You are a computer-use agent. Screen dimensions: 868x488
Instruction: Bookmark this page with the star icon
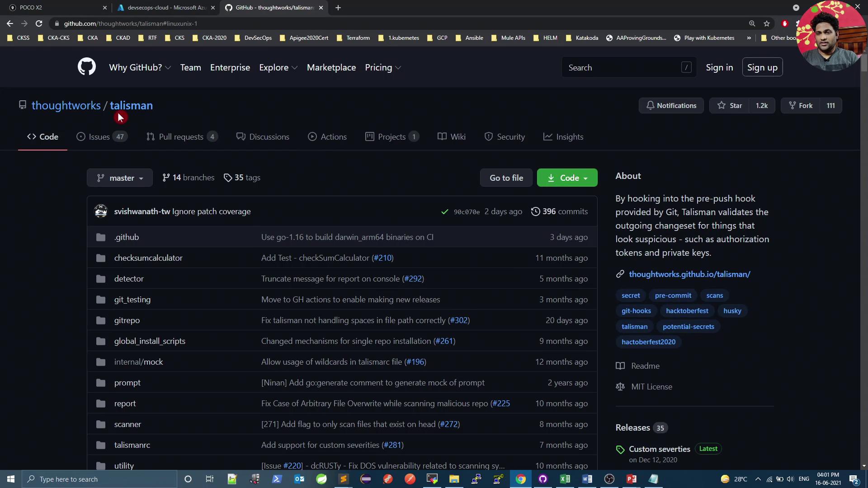tap(767, 23)
